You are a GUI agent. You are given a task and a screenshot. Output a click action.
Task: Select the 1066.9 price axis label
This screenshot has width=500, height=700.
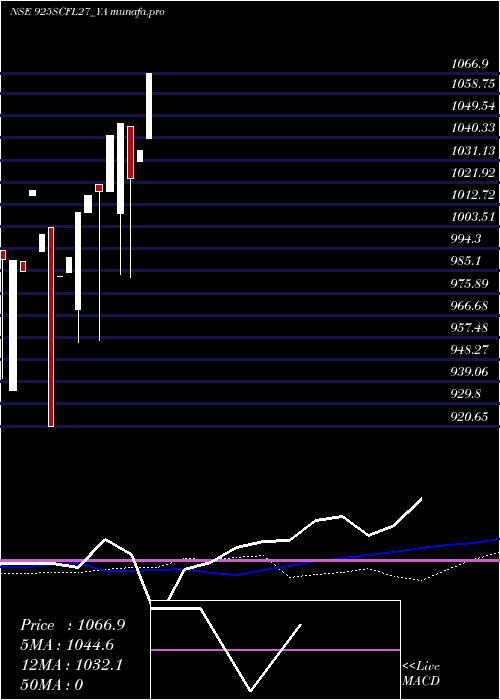click(469, 64)
